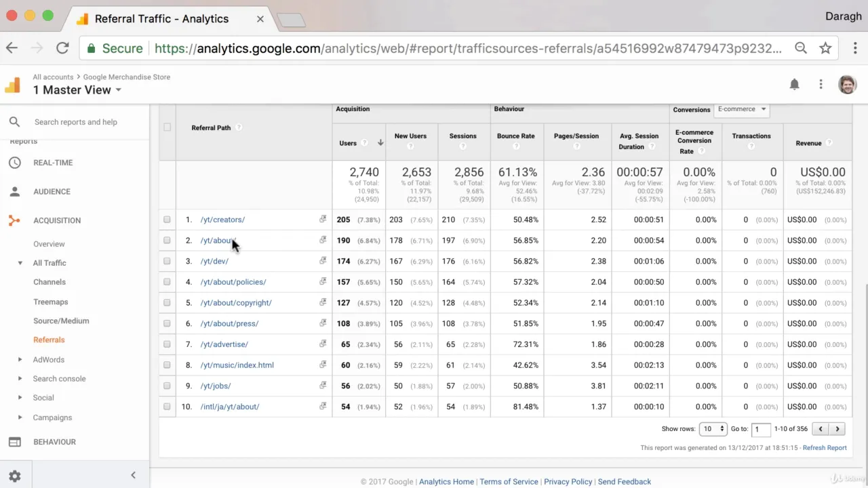Click the zoom magnifier in address bar
Screen dimensions: 868x488
[801, 48]
